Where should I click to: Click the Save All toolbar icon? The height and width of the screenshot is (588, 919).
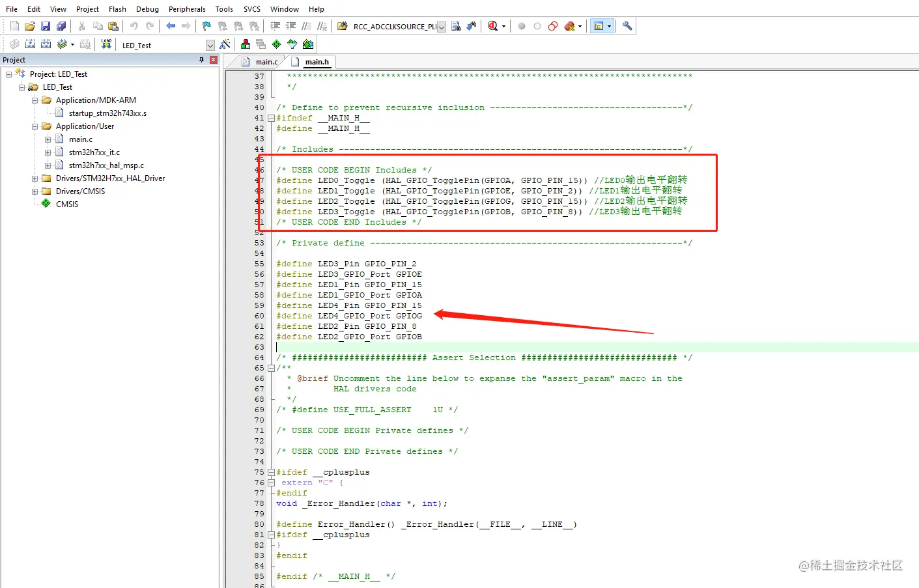tap(61, 26)
